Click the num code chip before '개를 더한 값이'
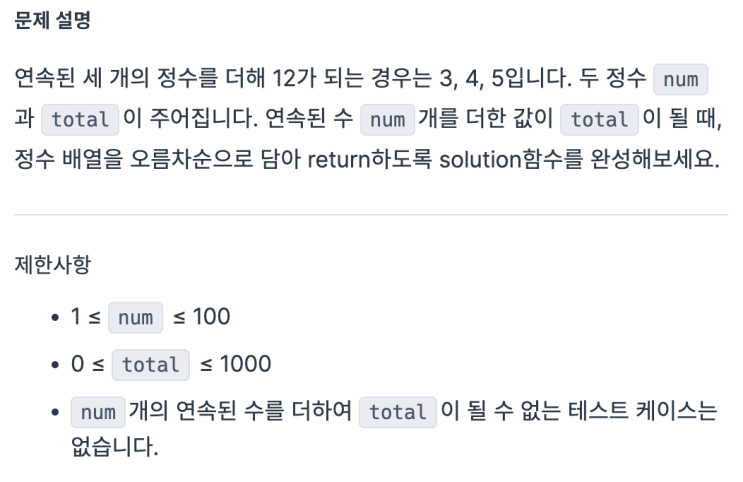743x482 pixels. point(387,120)
